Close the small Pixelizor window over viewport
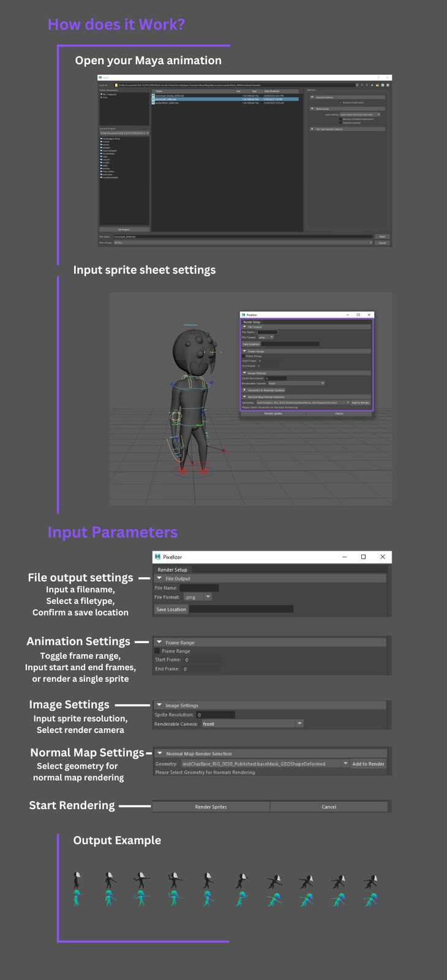Screen dimensions: 447x980 pos(369,315)
